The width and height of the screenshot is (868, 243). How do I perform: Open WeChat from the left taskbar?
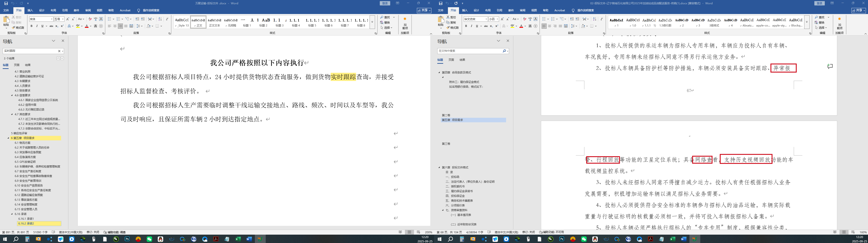[149, 239]
